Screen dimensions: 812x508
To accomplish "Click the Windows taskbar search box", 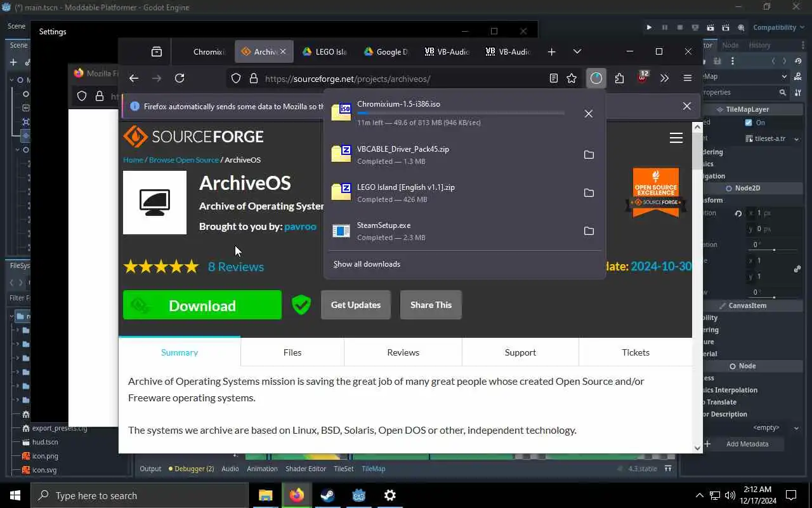I will tap(140, 495).
